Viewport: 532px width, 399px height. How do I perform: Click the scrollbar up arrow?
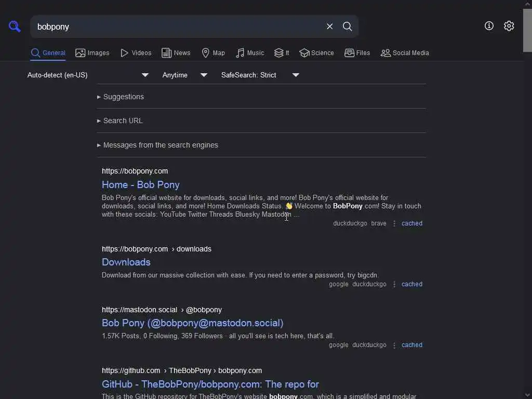527,4
